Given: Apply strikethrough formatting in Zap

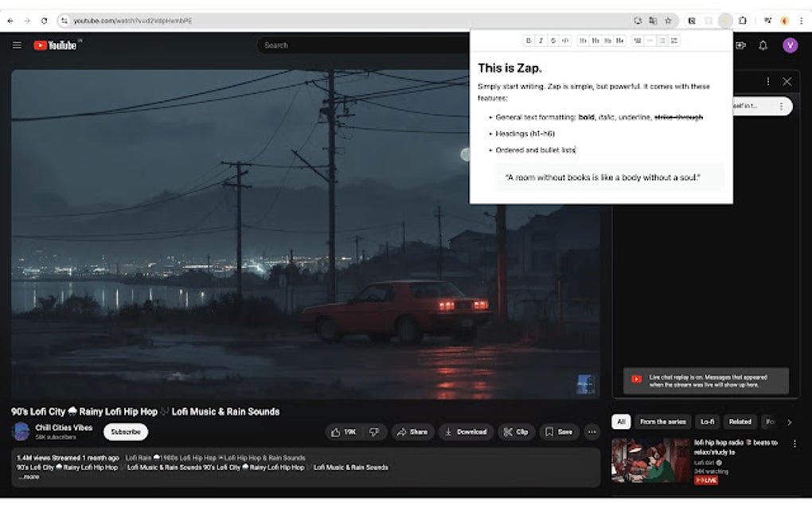Looking at the screenshot, I should point(552,41).
